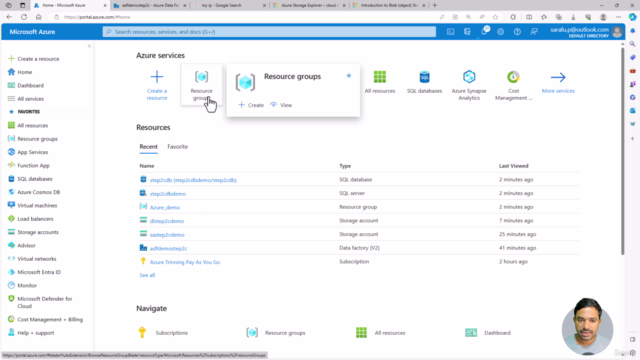Open sastep2cdemo storage account link
Image resolution: width=640 pixels, height=360 pixels.
pyautogui.click(x=167, y=235)
